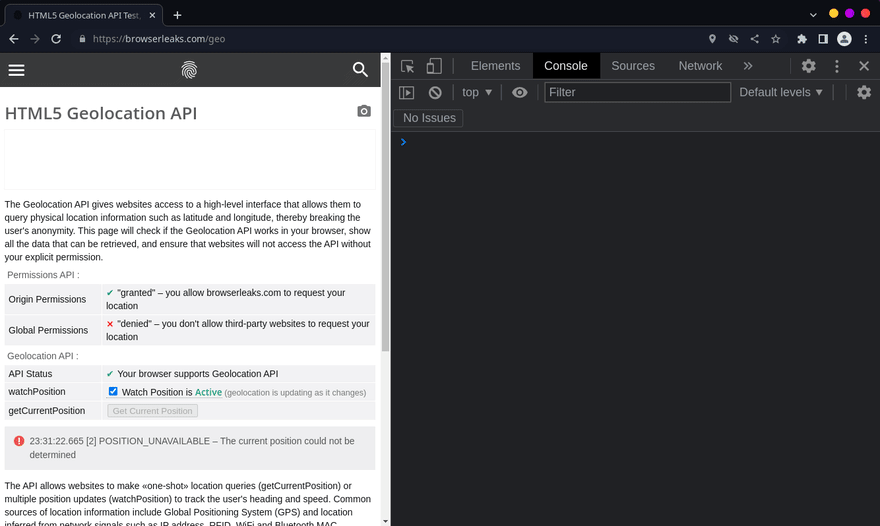Switch to the Elements tab
The height and width of the screenshot is (526, 880).
(x=496, y=66)
